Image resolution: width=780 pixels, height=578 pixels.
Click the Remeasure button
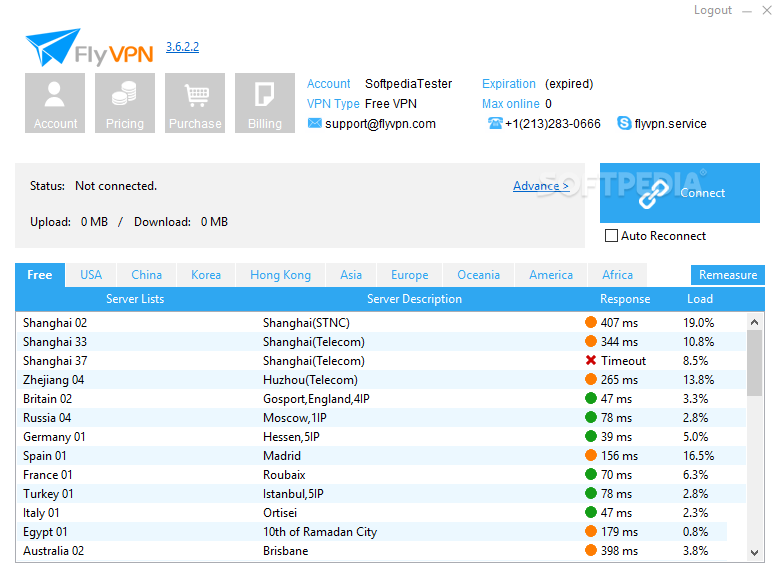(x=728, y=275)
